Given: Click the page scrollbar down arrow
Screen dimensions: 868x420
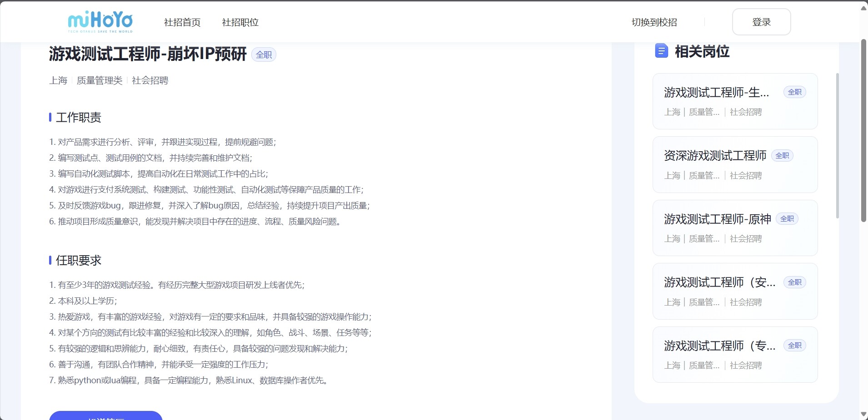Looking at the screenshot, I should point(863,414).
